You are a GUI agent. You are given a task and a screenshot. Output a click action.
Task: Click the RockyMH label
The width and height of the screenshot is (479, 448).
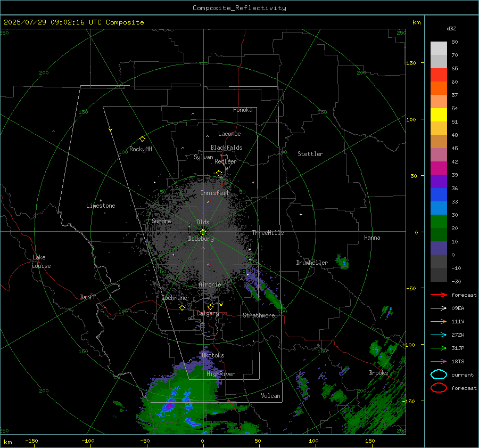[141, 149]
